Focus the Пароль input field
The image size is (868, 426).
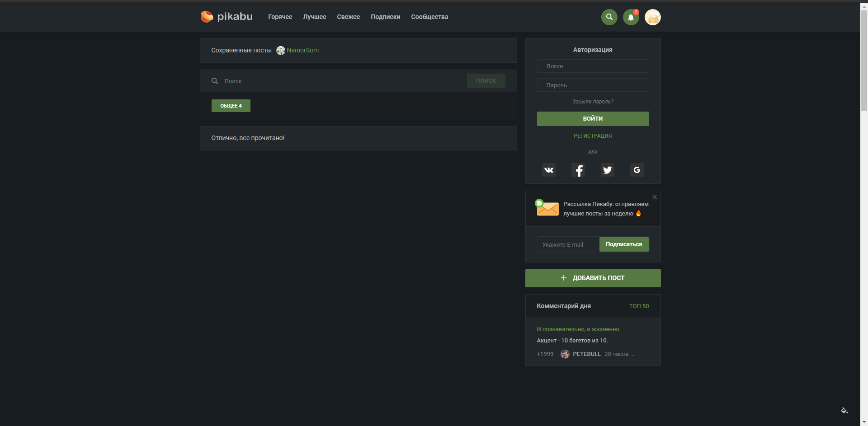point(593,85)
